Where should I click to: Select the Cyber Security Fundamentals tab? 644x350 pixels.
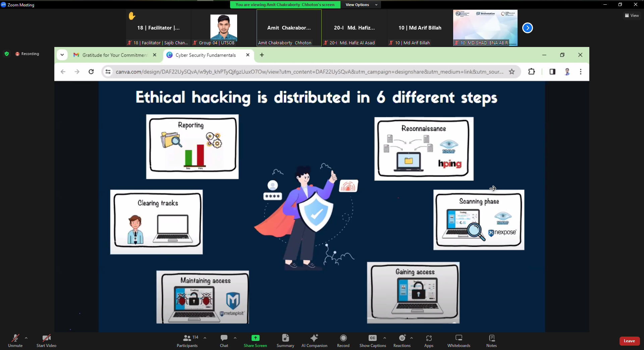(205, 55)
